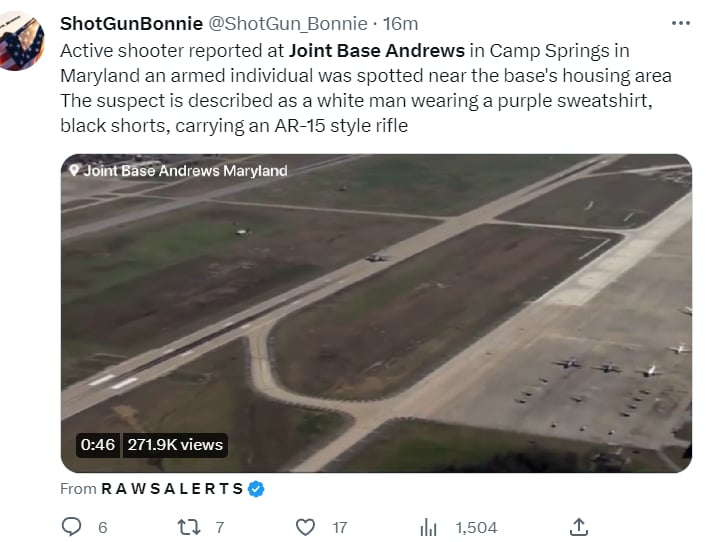The width and height of the screenshot is (710, 542).
Task: Open ShotGunBonnie's profile avatar
Action: coord(21,42)
